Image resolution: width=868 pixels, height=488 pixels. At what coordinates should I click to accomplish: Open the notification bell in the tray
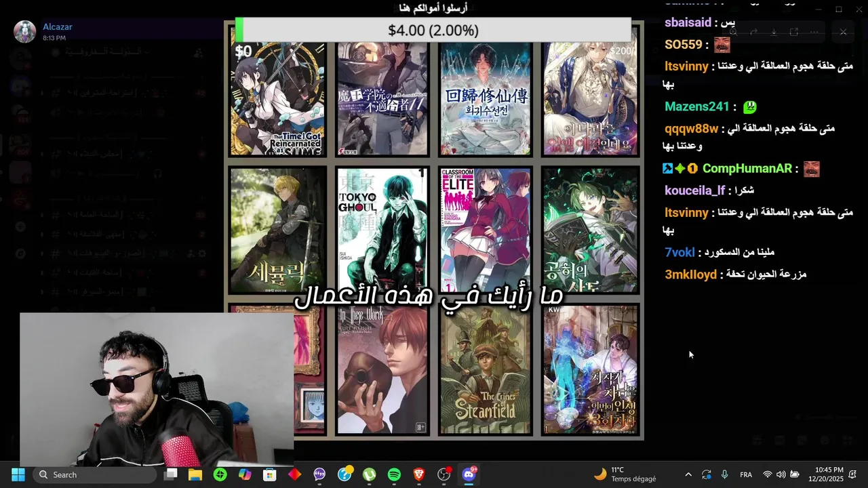coord(853,474)
